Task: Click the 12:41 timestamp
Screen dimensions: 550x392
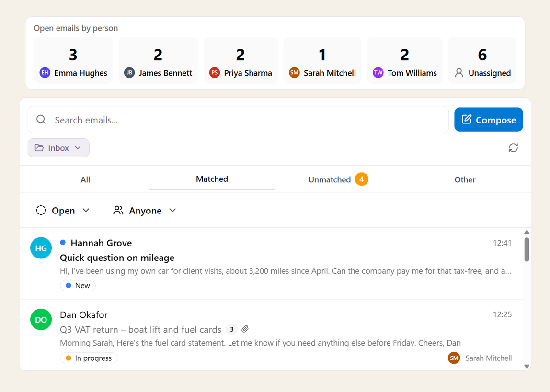Action: (x=502, y=243)
